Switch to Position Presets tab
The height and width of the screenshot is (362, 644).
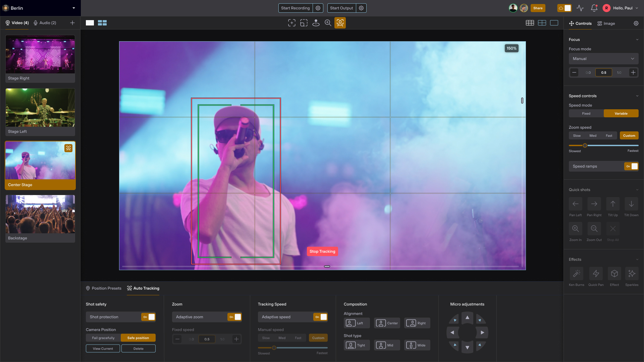[x=104, y=288]
